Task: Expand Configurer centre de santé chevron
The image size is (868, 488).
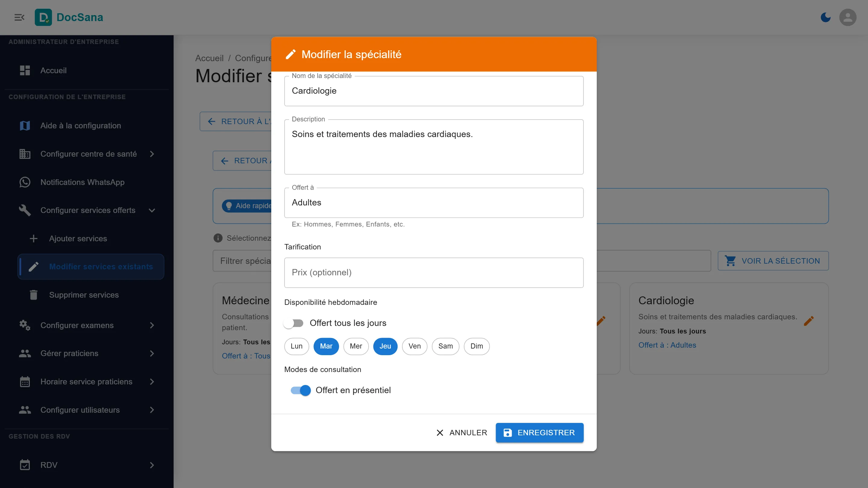Action: tap(152, 154)
